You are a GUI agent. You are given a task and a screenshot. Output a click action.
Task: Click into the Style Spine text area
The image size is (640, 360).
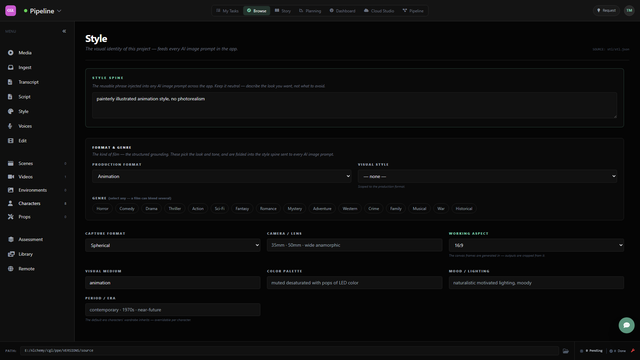click(x=354, y=105)
